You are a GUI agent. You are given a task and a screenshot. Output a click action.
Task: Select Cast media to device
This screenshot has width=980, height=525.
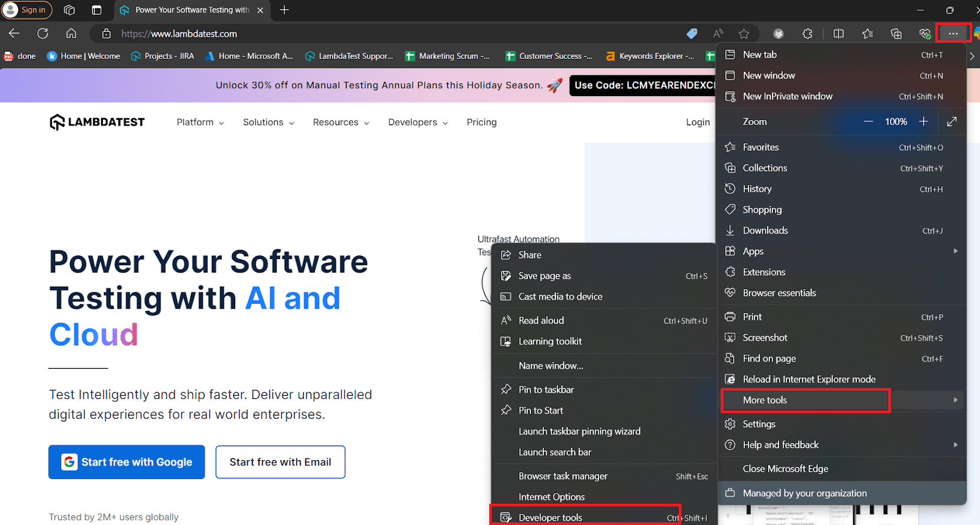604,296
